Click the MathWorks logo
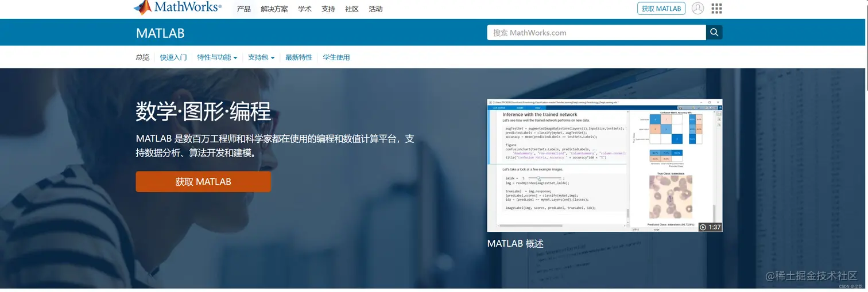 click(x=177, y=7)
